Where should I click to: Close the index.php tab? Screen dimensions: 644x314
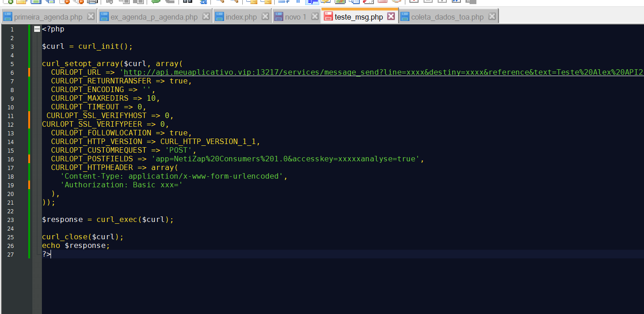pos(265,16)
